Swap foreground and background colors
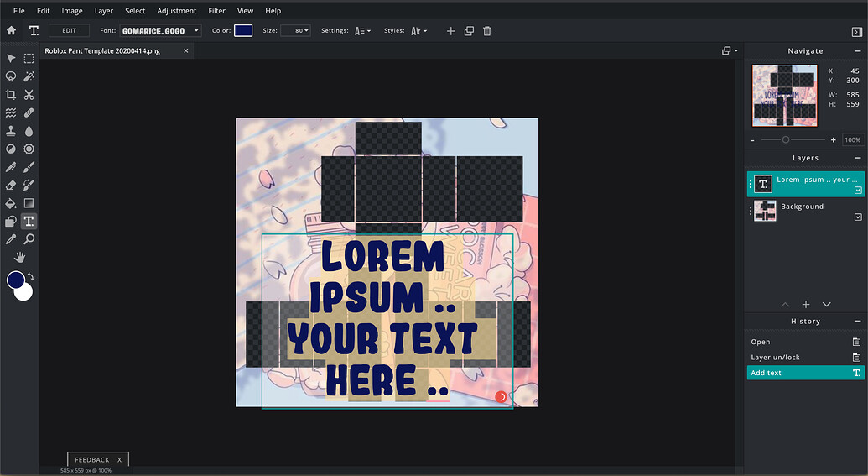This screenshot has height=476, width=868. pyautogui.click(x=31, y=277)
